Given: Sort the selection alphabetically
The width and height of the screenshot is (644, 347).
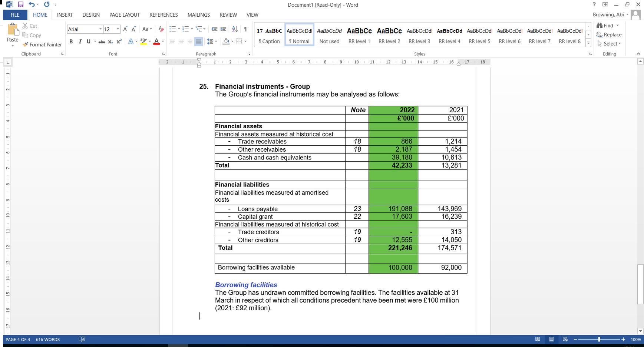Looking at the screenshot, I should point(235,29).
